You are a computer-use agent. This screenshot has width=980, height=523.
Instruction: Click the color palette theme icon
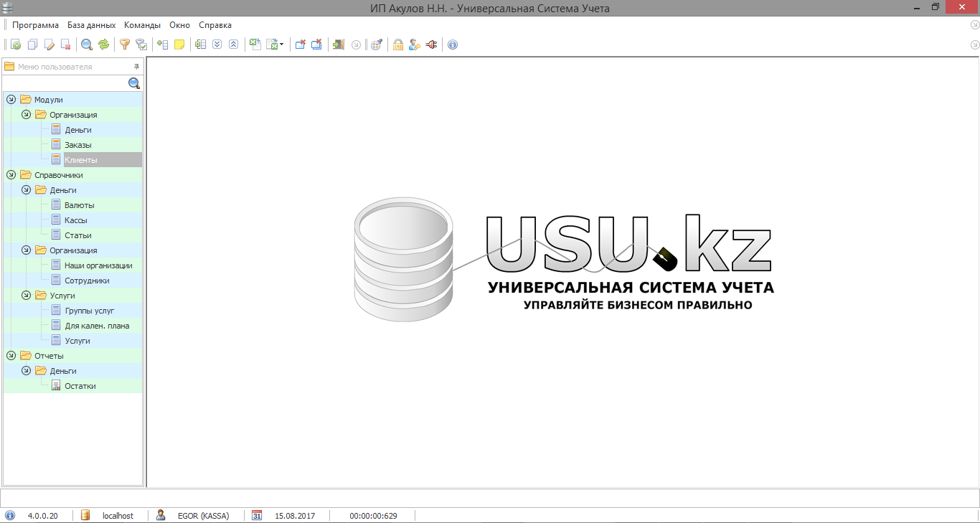376,44
